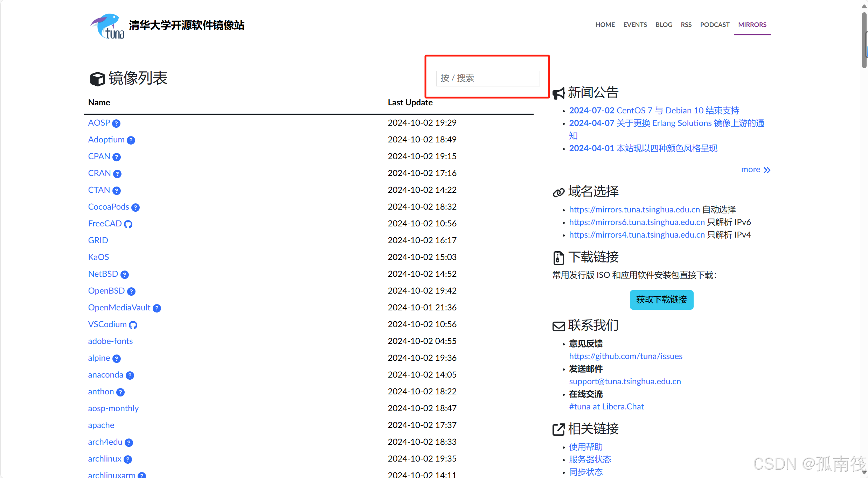The width and height of the screenshot is (868, 478).
Task: Open the mirrors6 IPv6-only domain link
Action: point(637,222)
